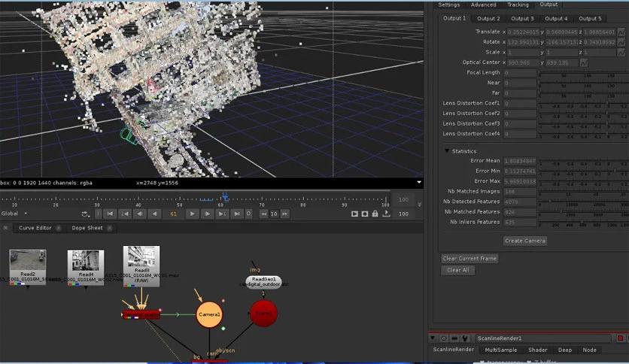Select the Output tab

(x=548, y=5)
